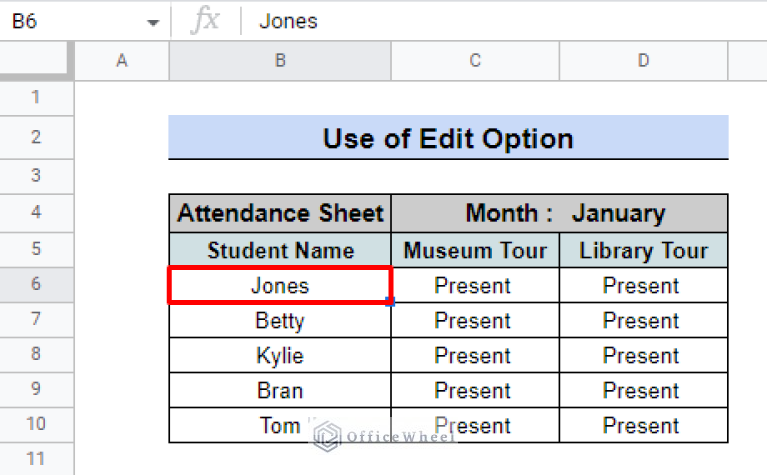Click Library Tour 'Present' for Tom
767x475 pixels.
point(643,426)
